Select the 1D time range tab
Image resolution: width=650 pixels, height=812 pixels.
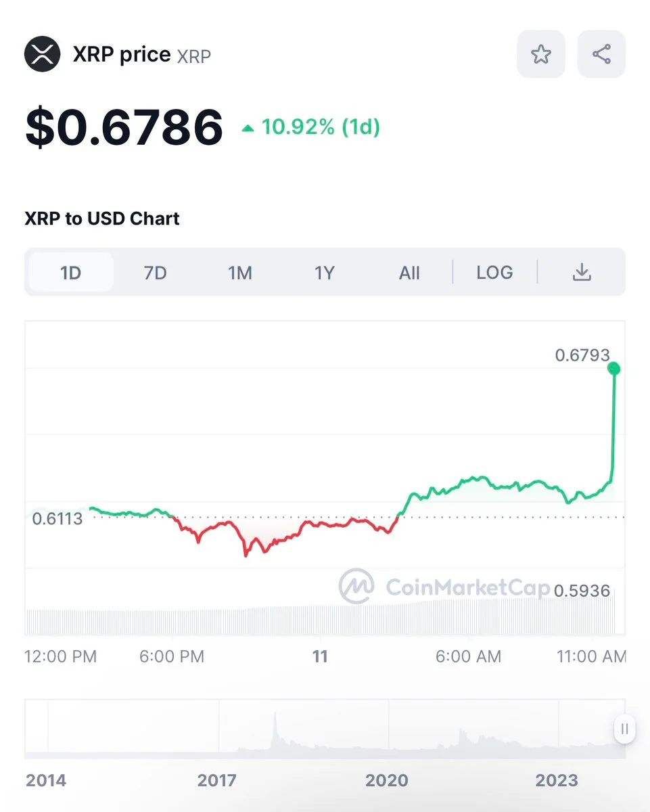70,273
